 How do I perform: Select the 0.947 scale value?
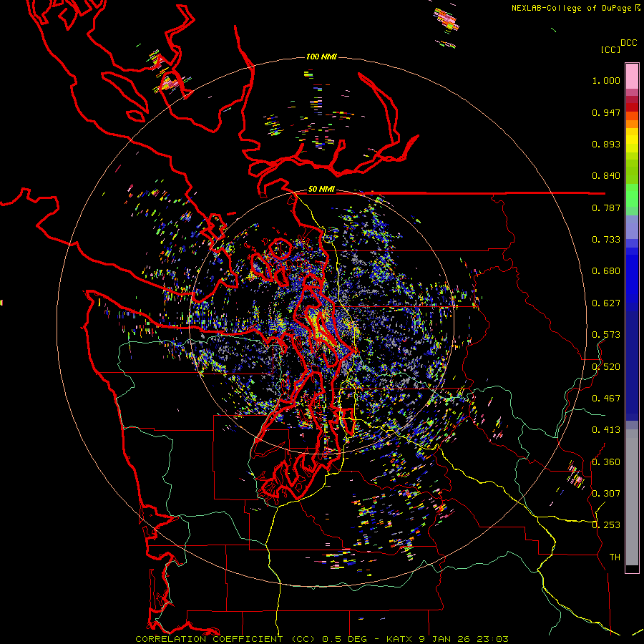[606, 112]
